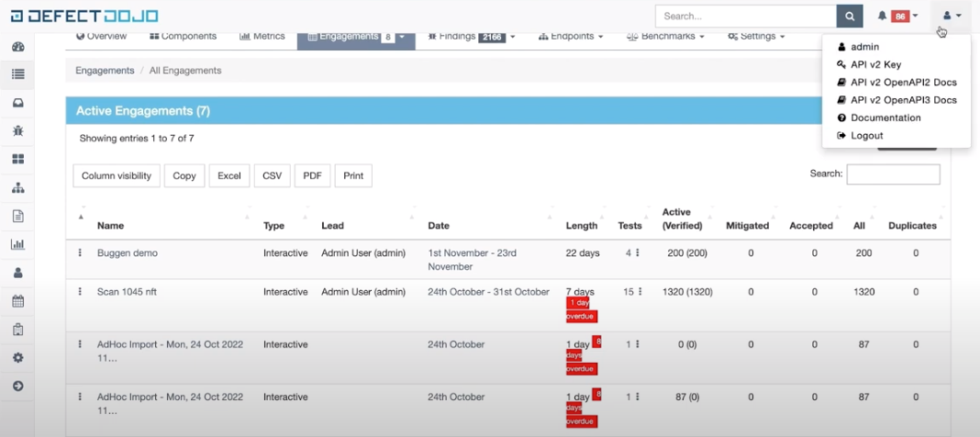Image resolution: width=980 pixels, height=437 pixels.
Task: Choose Logout from user menu
Action: [x=866, y=135]
